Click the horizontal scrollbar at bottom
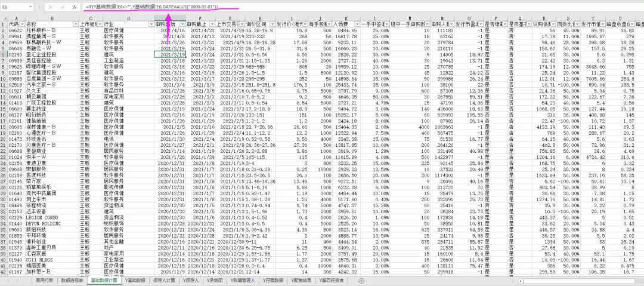This screenshot has width=644, height=286. point(580,281)
